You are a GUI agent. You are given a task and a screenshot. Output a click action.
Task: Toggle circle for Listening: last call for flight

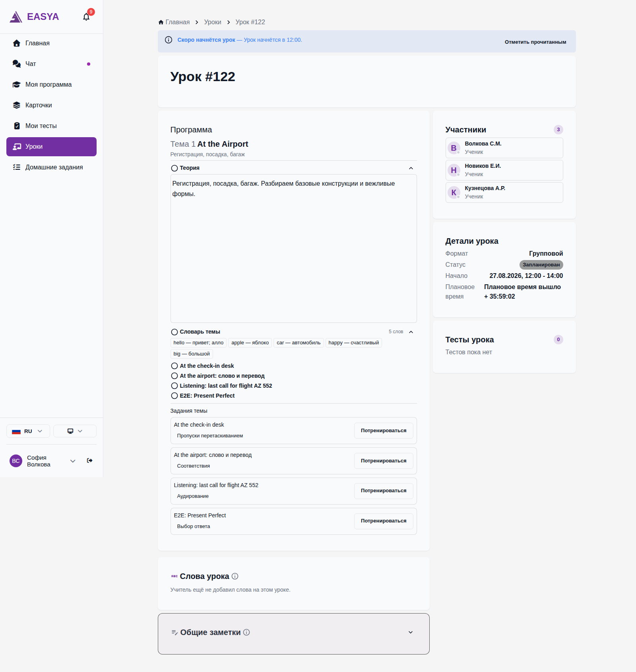point(175,386)
